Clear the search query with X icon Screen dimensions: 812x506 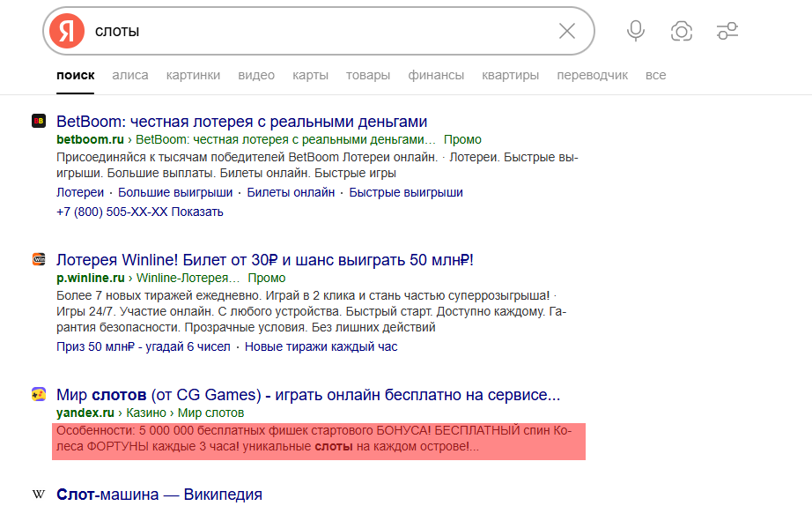[566, 31]
